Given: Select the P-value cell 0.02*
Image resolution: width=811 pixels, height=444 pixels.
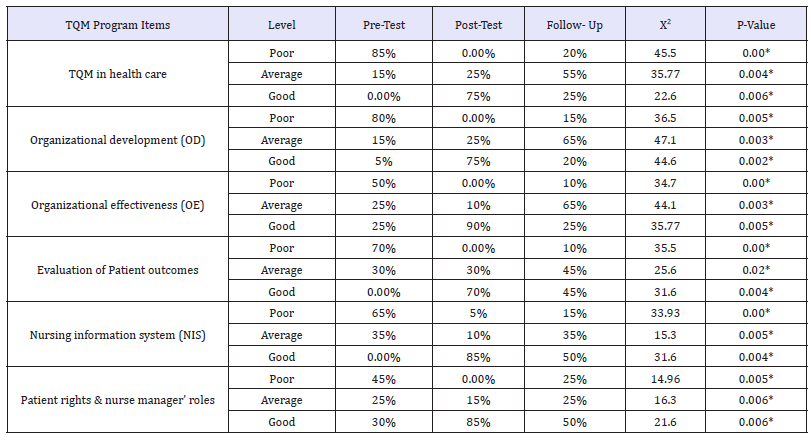Looking at the screenshot, I should pyautogui.click(x=756, y=271).
